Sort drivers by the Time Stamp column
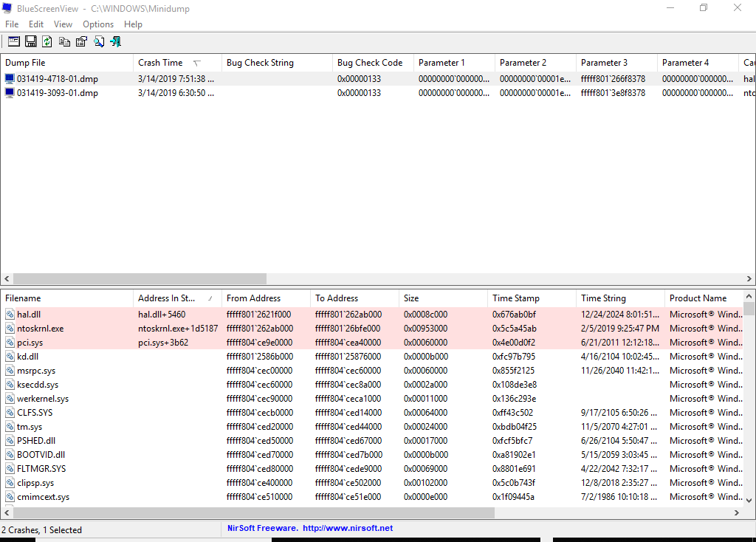The width and height of the screenshot is (756, 542). click(532, 298)
